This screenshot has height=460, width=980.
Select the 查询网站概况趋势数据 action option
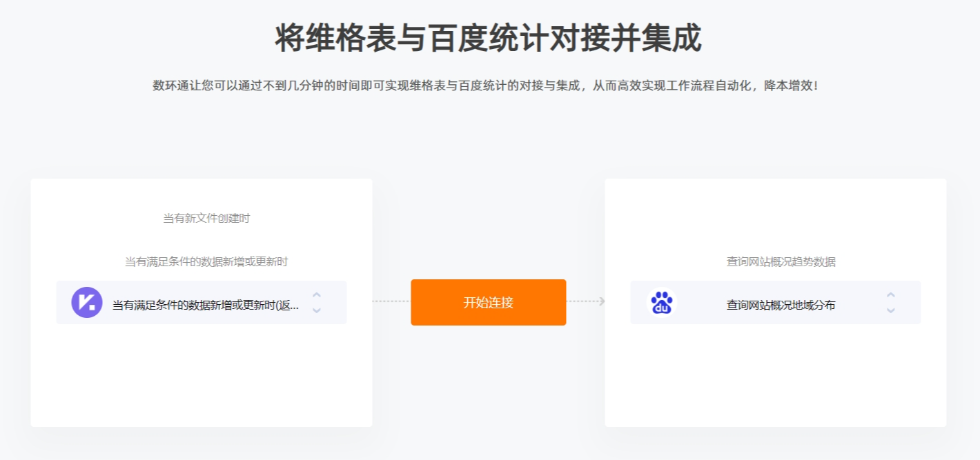click(x=781, y=261)
